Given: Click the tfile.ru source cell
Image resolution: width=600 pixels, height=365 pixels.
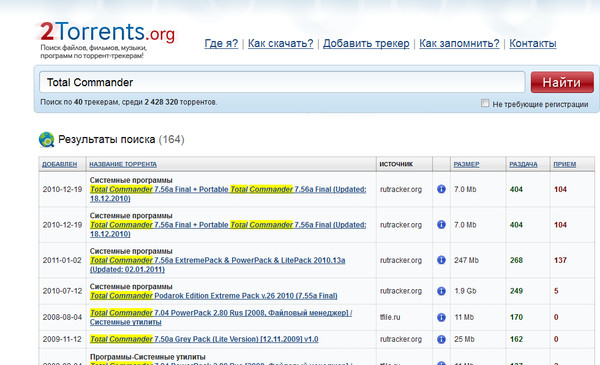Looking at the screenshot, I should coord(390,317).
